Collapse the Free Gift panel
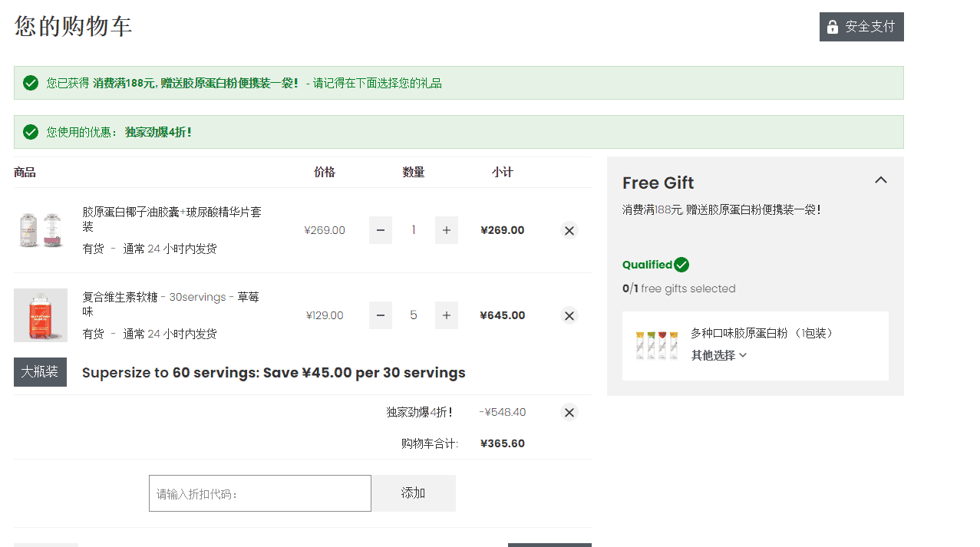The width and height of the screenshot is (980, 547). tap(881, 180)
